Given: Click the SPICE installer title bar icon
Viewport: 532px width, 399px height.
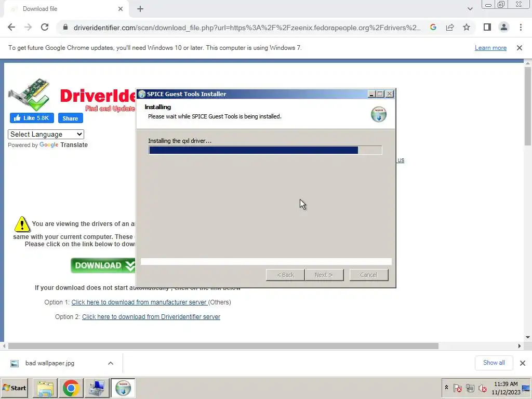Looking at the screenshot, I should tap(142, 94).
